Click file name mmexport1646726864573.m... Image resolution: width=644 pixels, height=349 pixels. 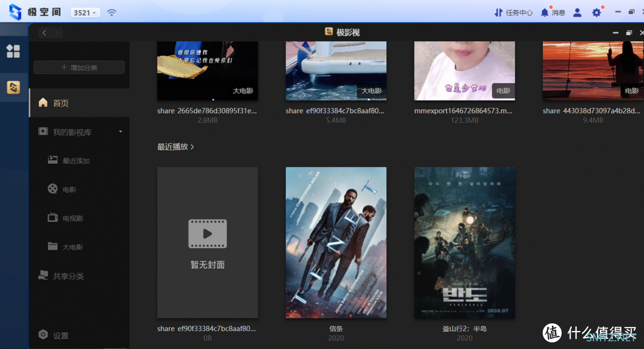463,110
